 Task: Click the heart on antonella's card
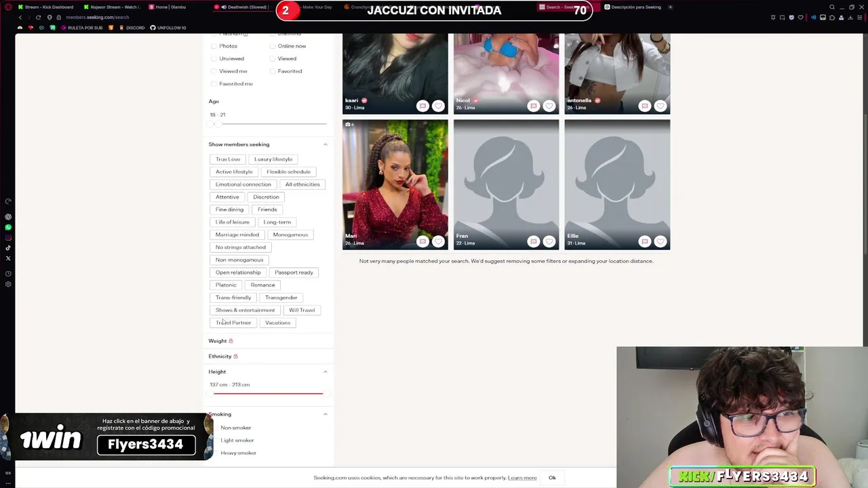pyautogui.click(x=660, y=106)
